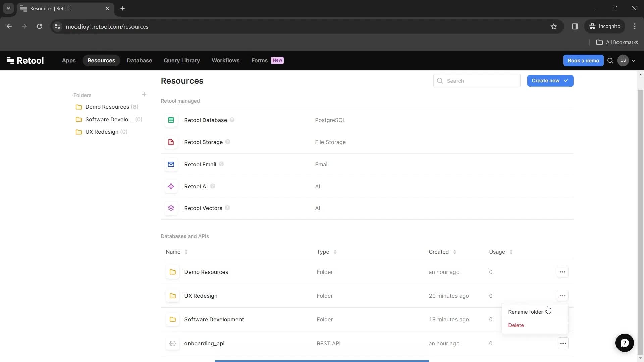Click the Workflows navigation tab

[x=226, y=61]
